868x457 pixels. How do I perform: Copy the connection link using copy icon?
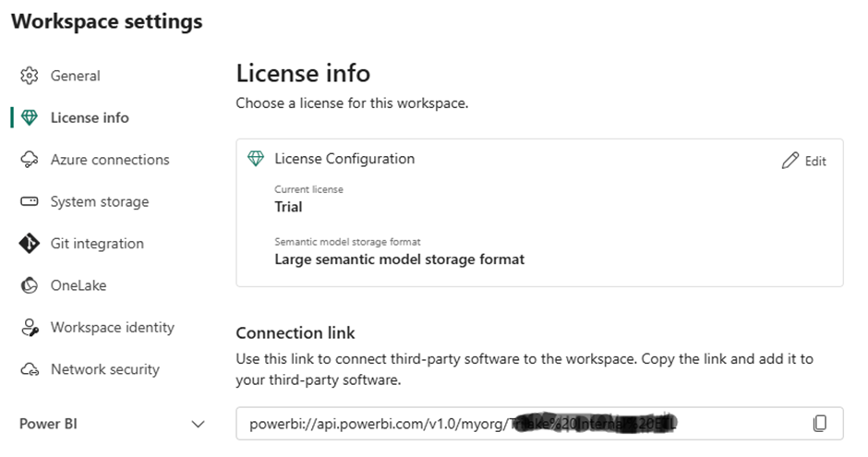[x=819, y=424]
